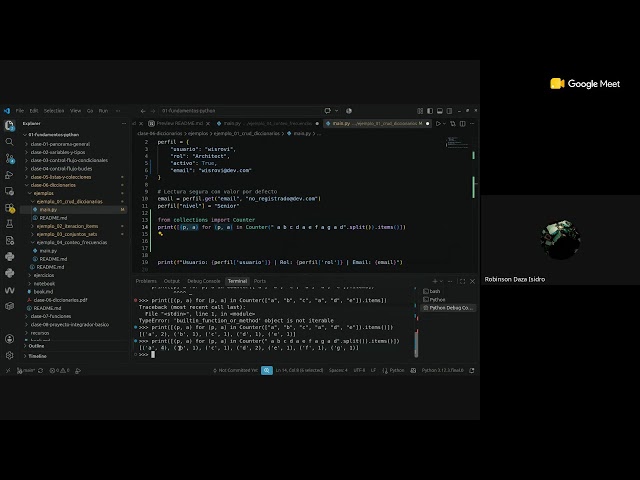Expand the clase-07-funciones folder
Viewport: 640px width, 480px height.
point(51,316)
